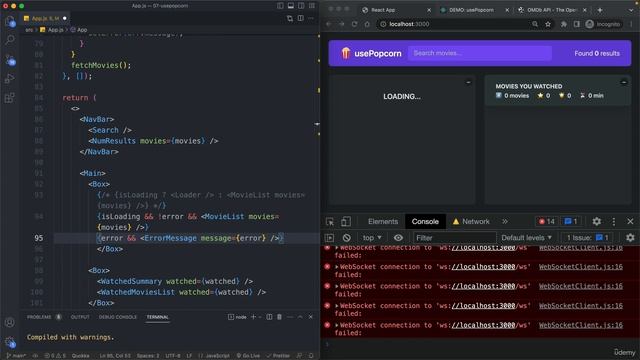Go to the Chrome home page

click(367, 24)
